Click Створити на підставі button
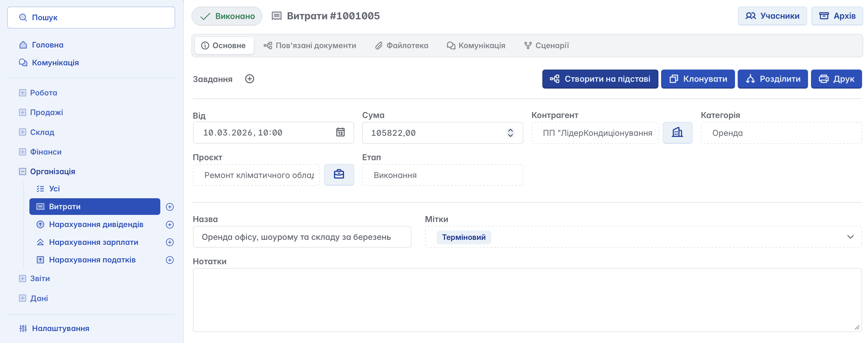Viewport: 868px width, 343px height. 600,79
